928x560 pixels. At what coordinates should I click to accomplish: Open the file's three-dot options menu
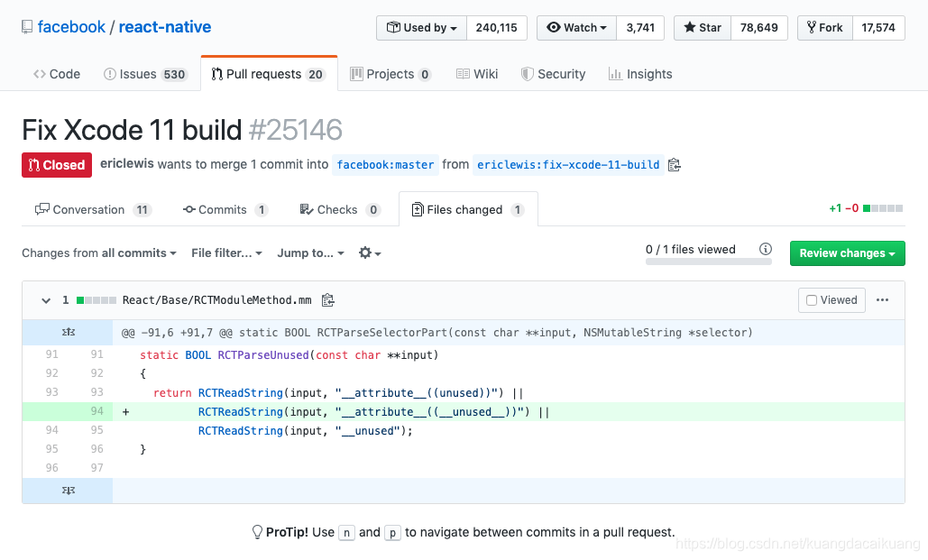click(x=882, y=300)
